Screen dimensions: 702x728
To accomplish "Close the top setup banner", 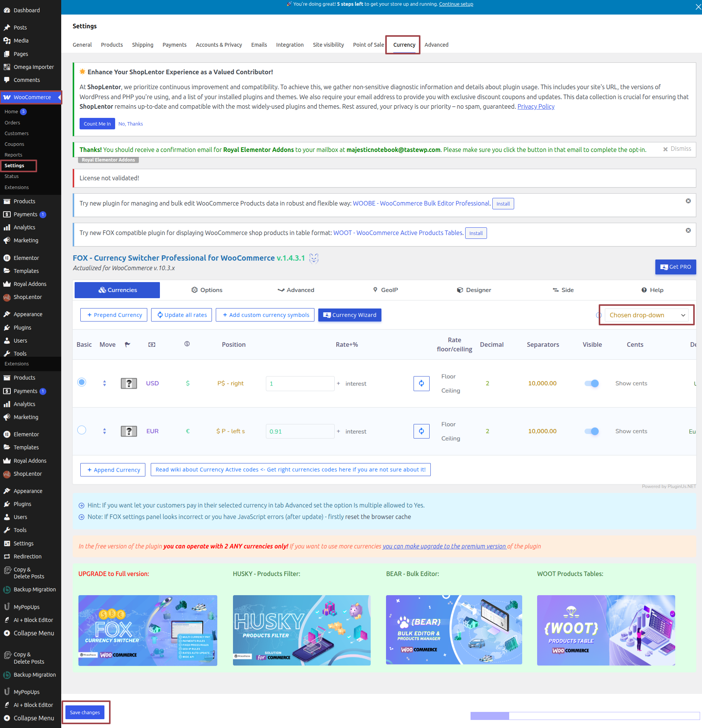I will point(698,7).
